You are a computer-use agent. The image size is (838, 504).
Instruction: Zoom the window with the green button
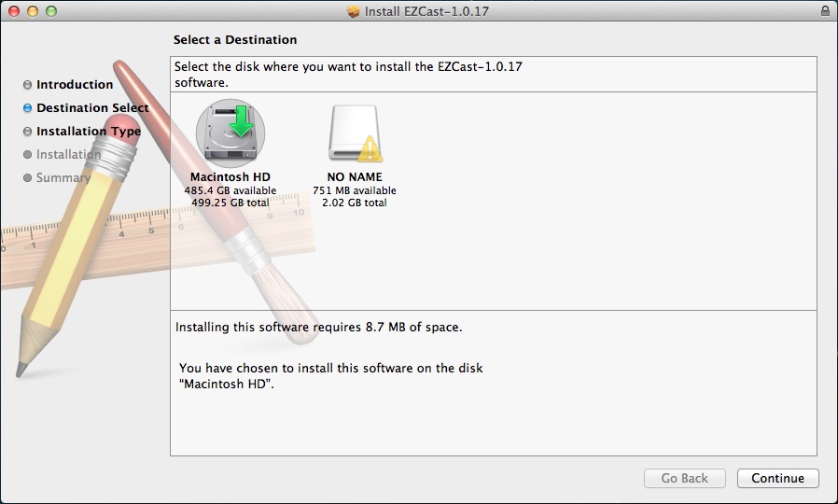pos(51,10)
